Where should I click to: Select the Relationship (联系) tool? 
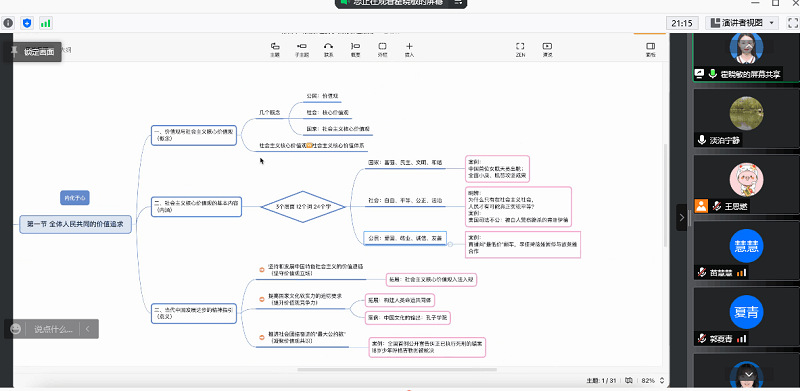(x=329, y=49)
